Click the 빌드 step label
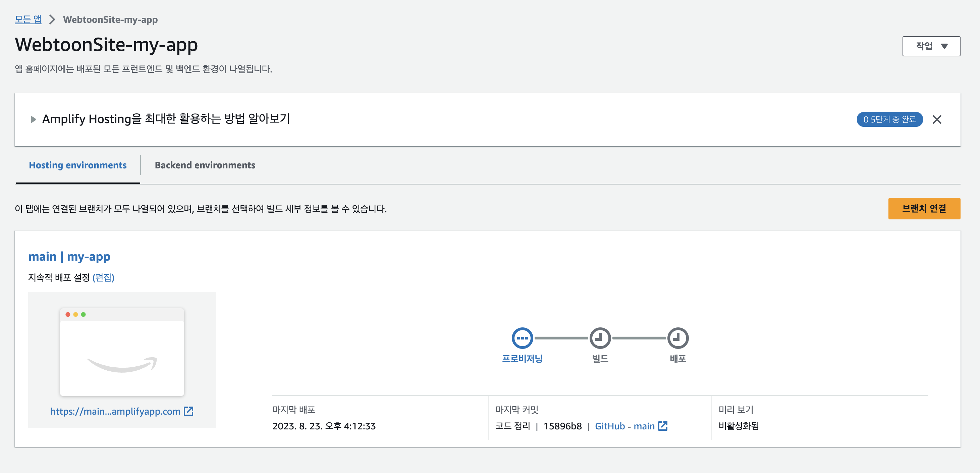The width and height of the screenshot is (980, 473). point(600,359)
